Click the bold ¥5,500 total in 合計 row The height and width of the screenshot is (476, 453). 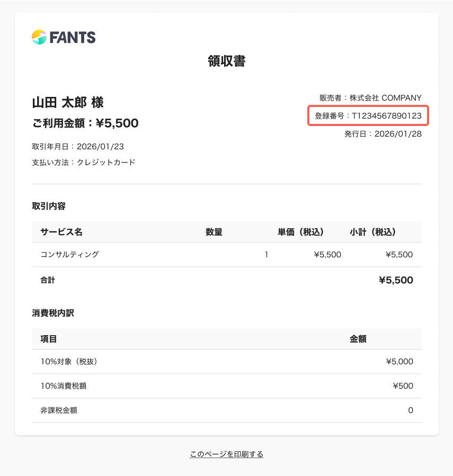[396, 280]
